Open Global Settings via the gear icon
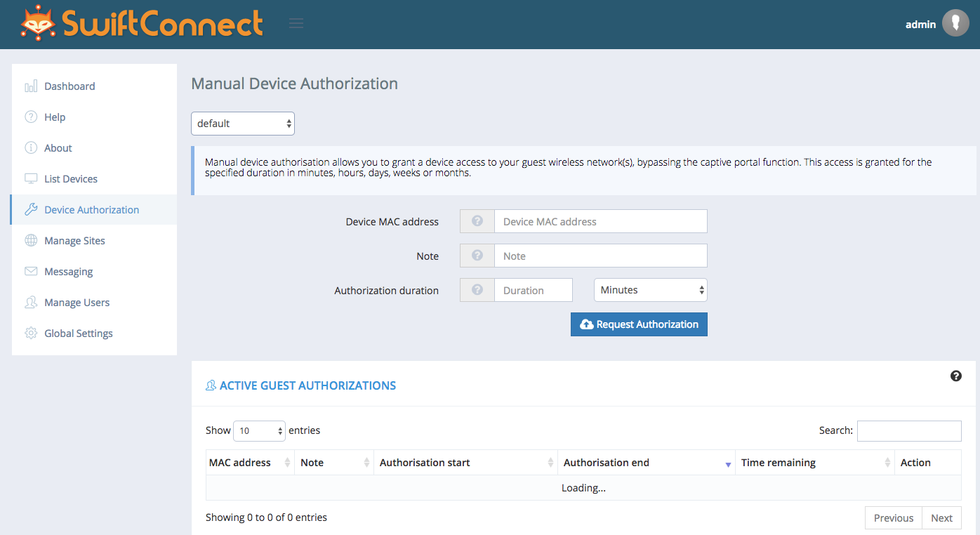Image resolution: width=980 pixels, height=535 pixels. tap(31, 333)
